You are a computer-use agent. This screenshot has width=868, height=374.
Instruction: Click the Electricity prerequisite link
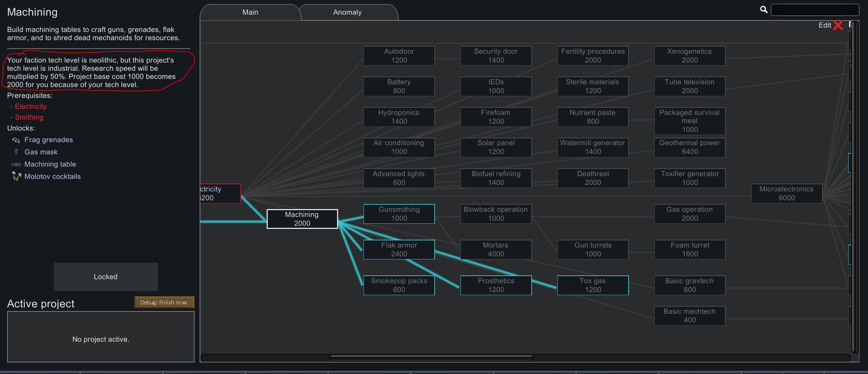tap(31, 106)
